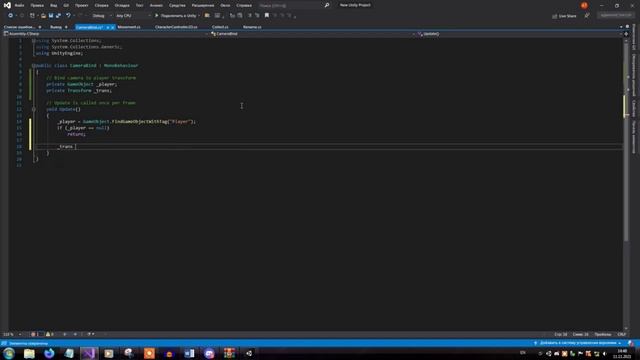Open the CameraBind class navigation dropdown
The image size is (640, 360).
point(312,34)
